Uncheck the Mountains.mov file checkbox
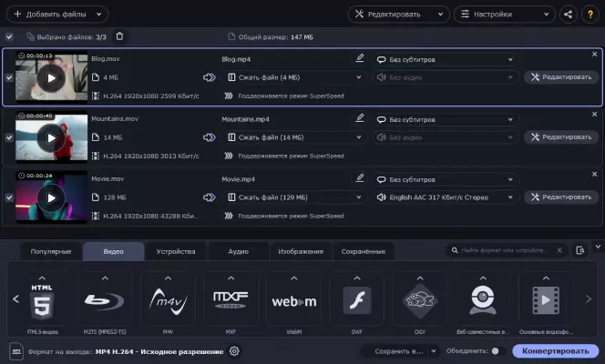Screen dimensions: 605x364 pos(9,137)
